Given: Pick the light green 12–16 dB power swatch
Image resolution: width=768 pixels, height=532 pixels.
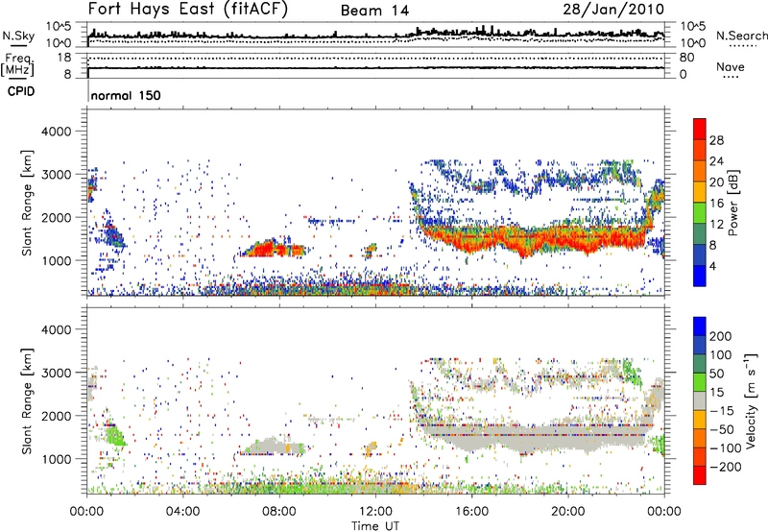Looking at the screenshot, I should (700, 212).
